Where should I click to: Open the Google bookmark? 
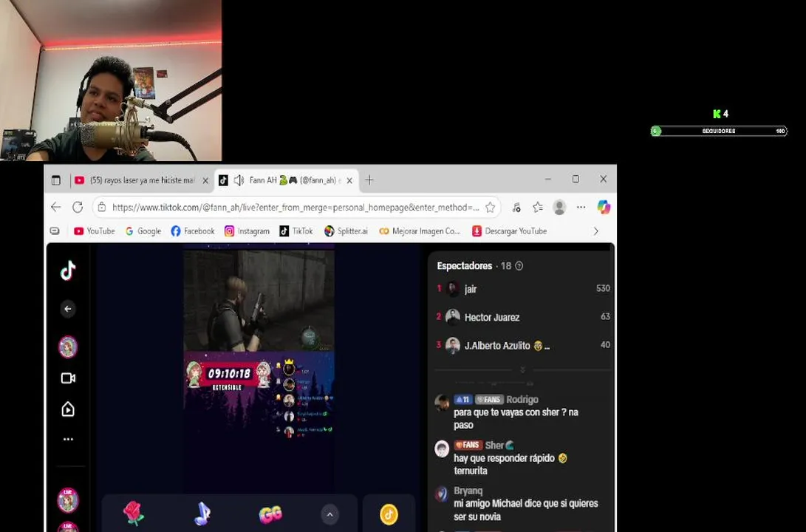click(x=143, y=231)
